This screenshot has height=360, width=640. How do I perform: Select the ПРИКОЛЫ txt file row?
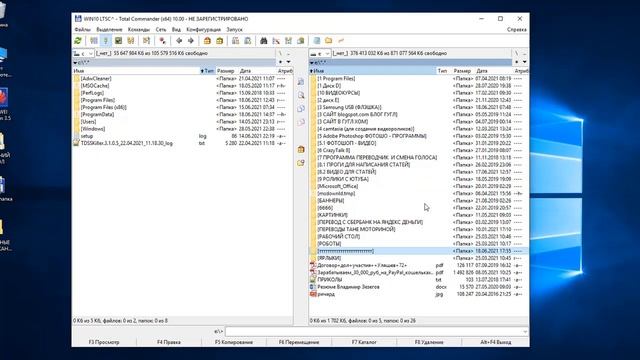tap(418, 280)
